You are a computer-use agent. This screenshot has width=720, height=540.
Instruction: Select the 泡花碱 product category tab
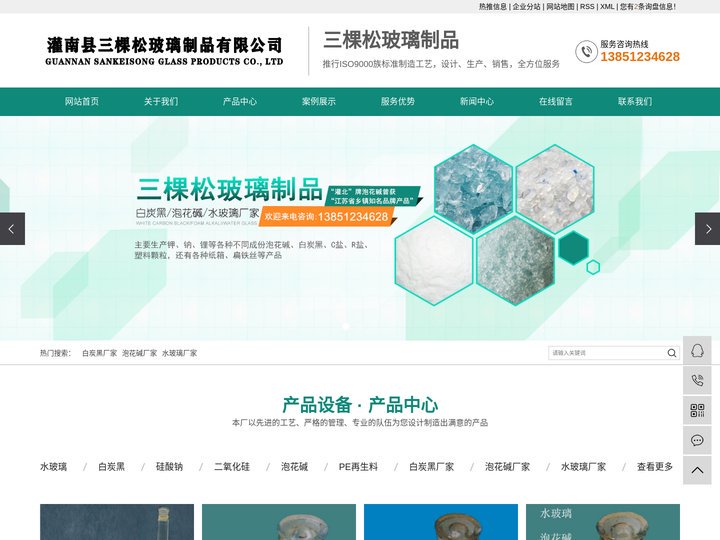click(x=294, y=467)
